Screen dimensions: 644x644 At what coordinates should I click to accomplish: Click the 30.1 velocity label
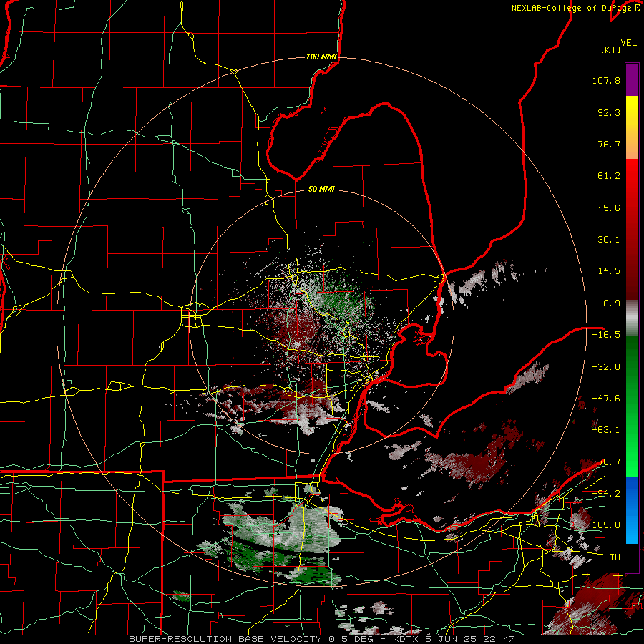coord(609,240)
